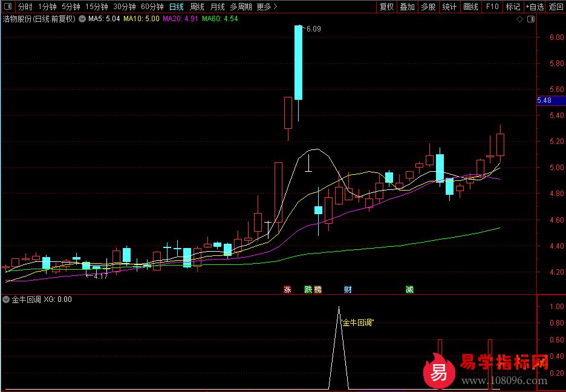Click the orange 榜 event marker
The width and height of the screenshot is (566, 392).
click(317, 290)
